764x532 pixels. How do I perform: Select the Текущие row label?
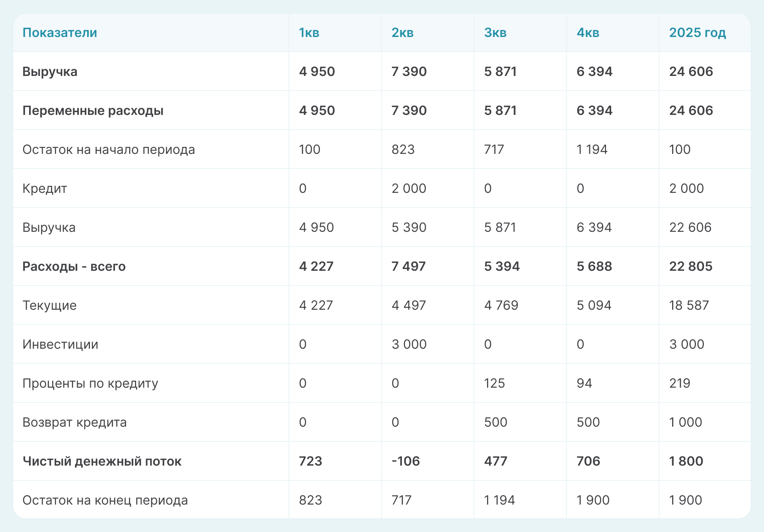pos(49,305)
